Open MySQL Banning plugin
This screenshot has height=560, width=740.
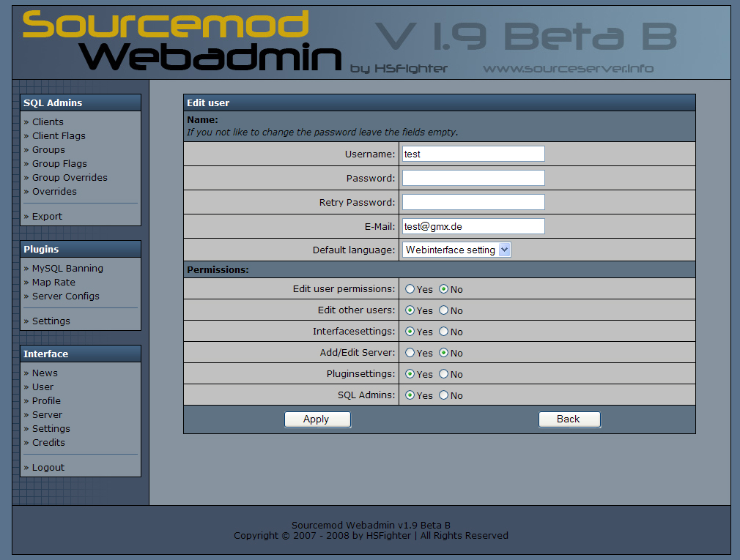point(67,268)
